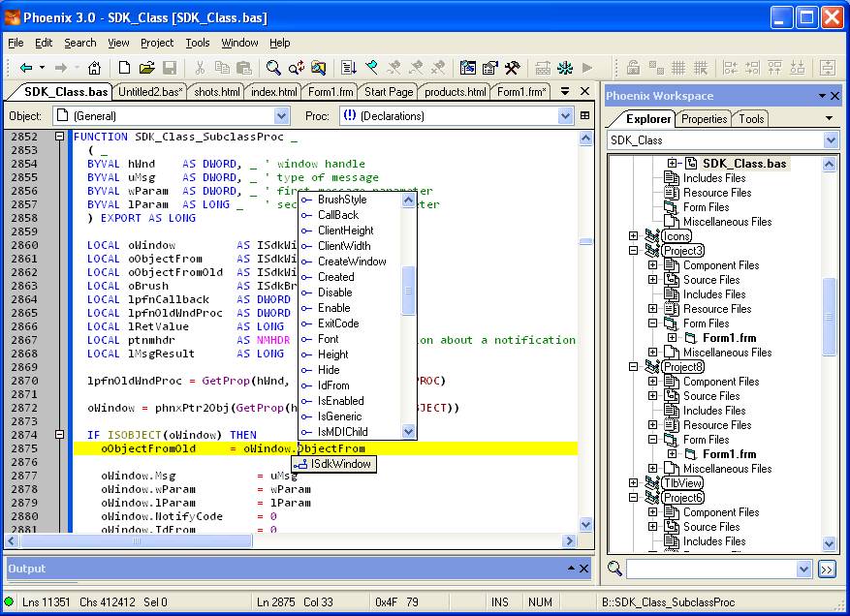Click the paste clipboard icon

coord(244,68)
